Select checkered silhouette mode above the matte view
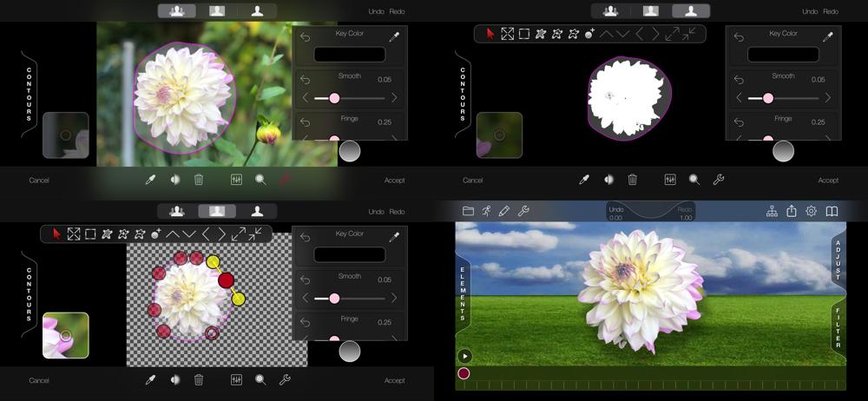This screenshot has width=868, height=401. 650,11
